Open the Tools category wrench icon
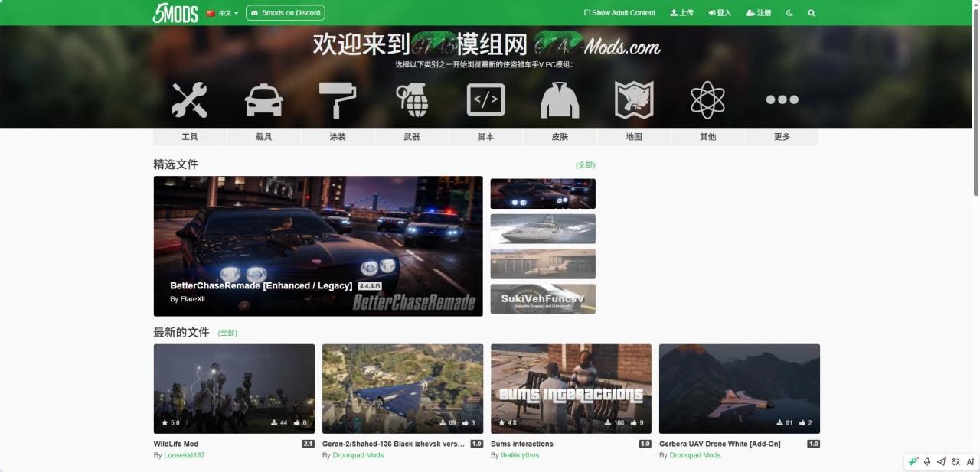This screenshot has width=980, height=472. (x=189, y=99)
